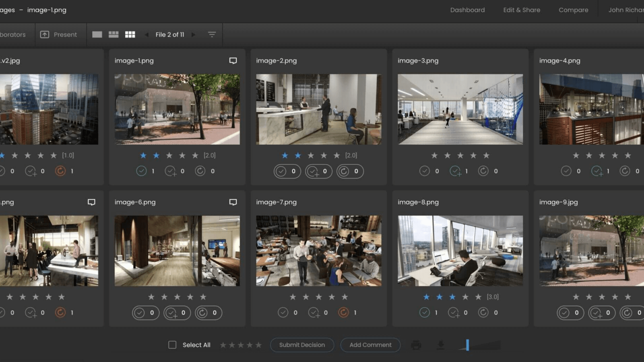Click the print icon in bottom bar
Screen dimensions: 644x362
416,345
